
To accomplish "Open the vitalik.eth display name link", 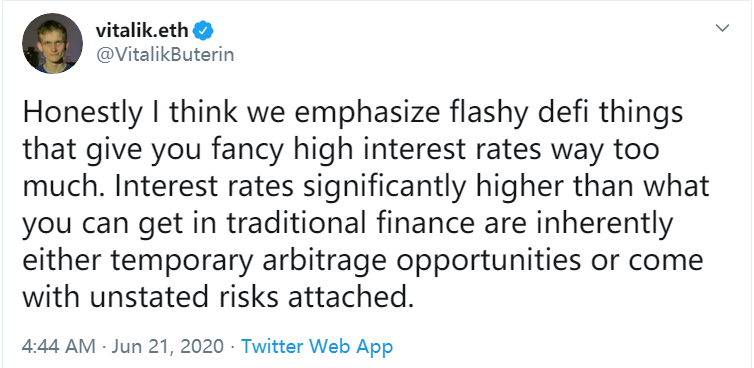I will click(x=142, y=31).
